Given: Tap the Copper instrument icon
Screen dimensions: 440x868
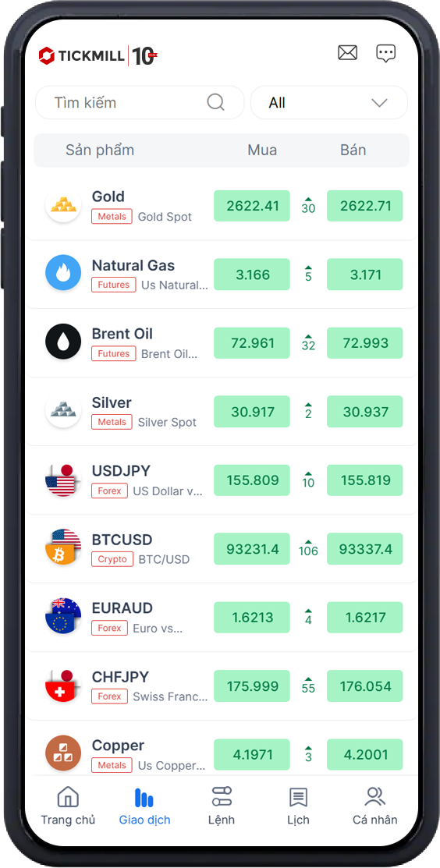Looking at the screenshot, I should [x=63, y=753].
